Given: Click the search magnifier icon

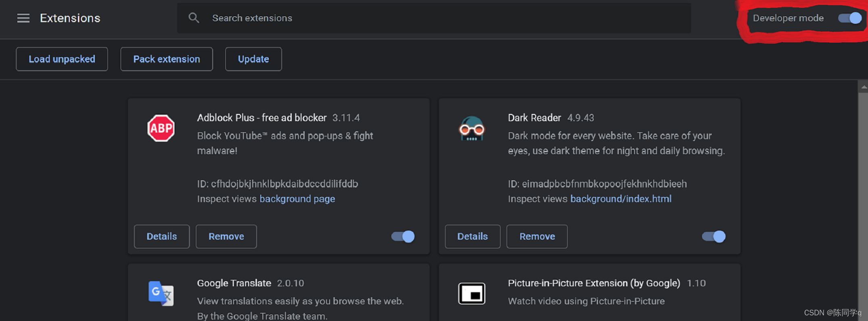Looking at the screenshot, I should (194, 18).
